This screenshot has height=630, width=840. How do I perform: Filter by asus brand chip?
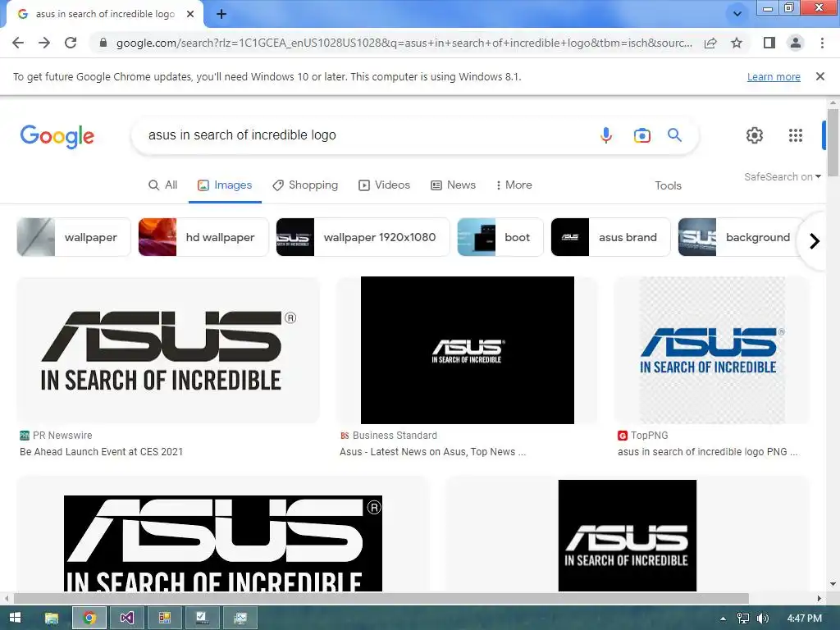coord(610,237)
